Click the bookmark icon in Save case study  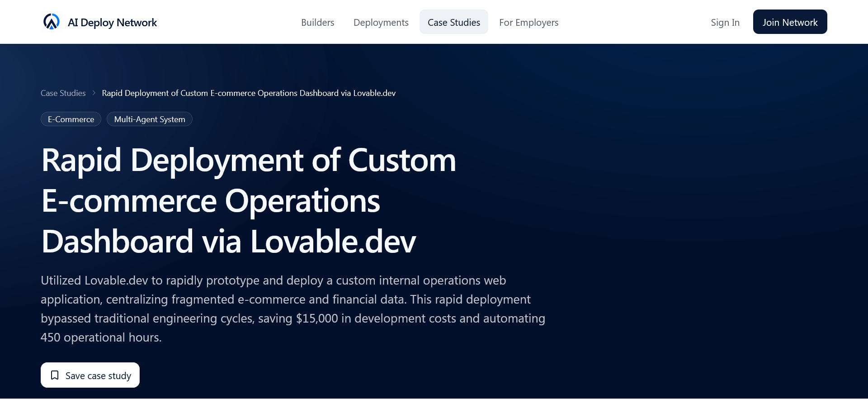tap(55, 375)
